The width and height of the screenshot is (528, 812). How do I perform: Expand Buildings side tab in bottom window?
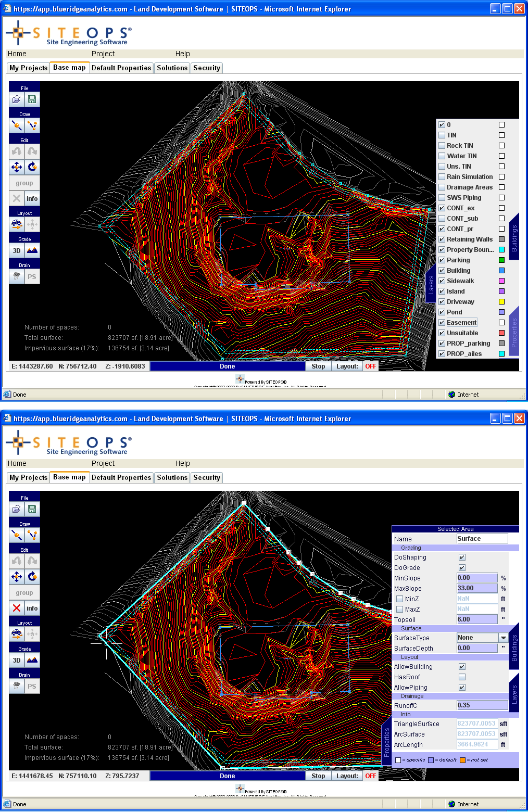pyautogui.click(x=514, y=648)
